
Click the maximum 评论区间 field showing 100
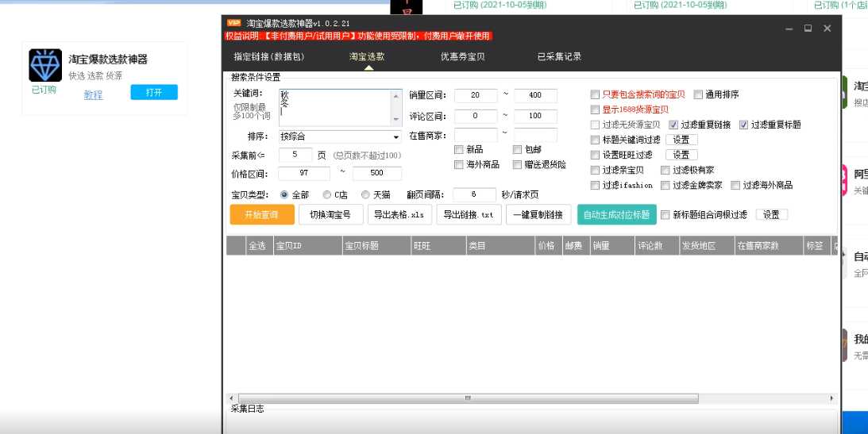point(535,116)
